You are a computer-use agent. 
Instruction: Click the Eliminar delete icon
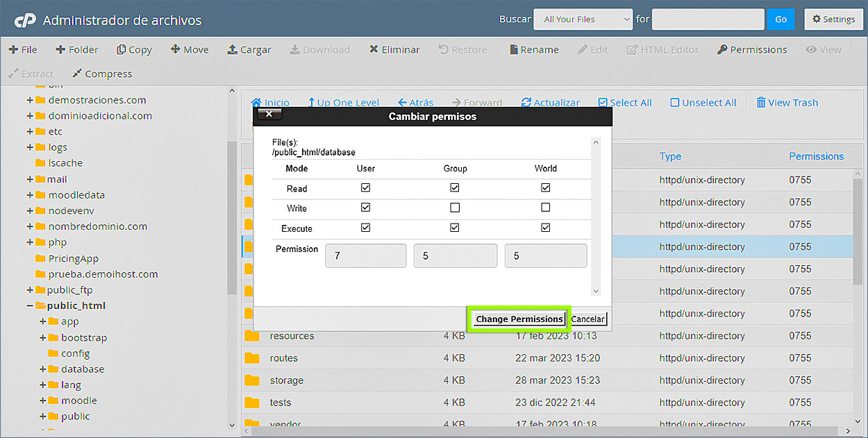pos(374,49)
